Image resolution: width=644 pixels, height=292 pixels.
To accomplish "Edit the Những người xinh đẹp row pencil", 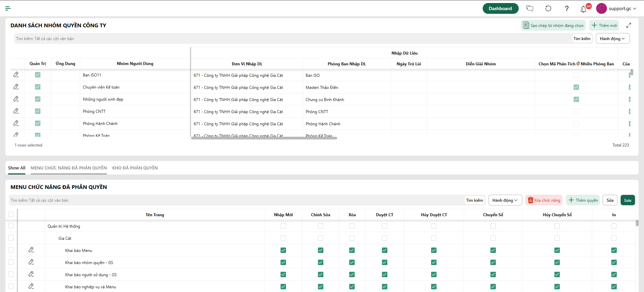I will (x=16, y=99).
